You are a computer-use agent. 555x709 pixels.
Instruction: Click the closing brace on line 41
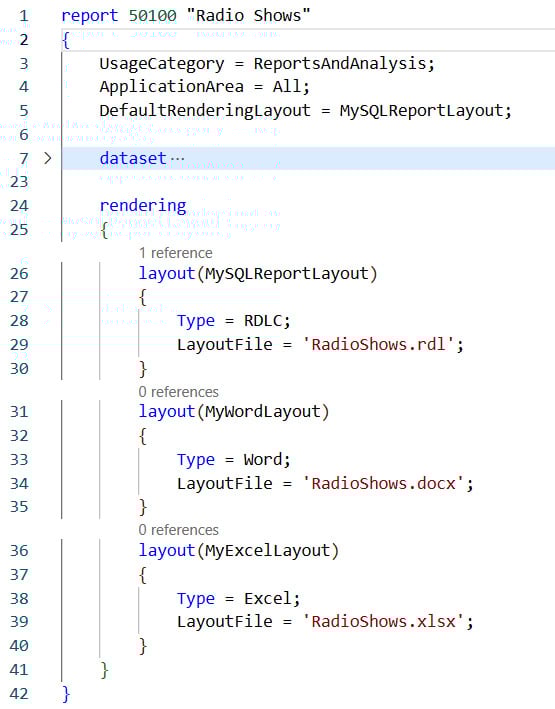pyautogui.click(x=104, y=670)
